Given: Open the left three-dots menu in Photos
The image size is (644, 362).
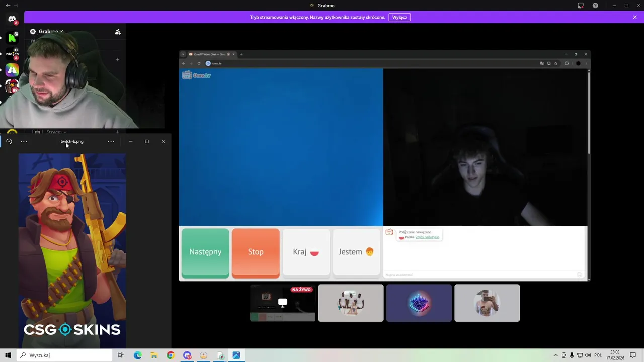Looking at the screenshot, I should click(x=24, y=142).
